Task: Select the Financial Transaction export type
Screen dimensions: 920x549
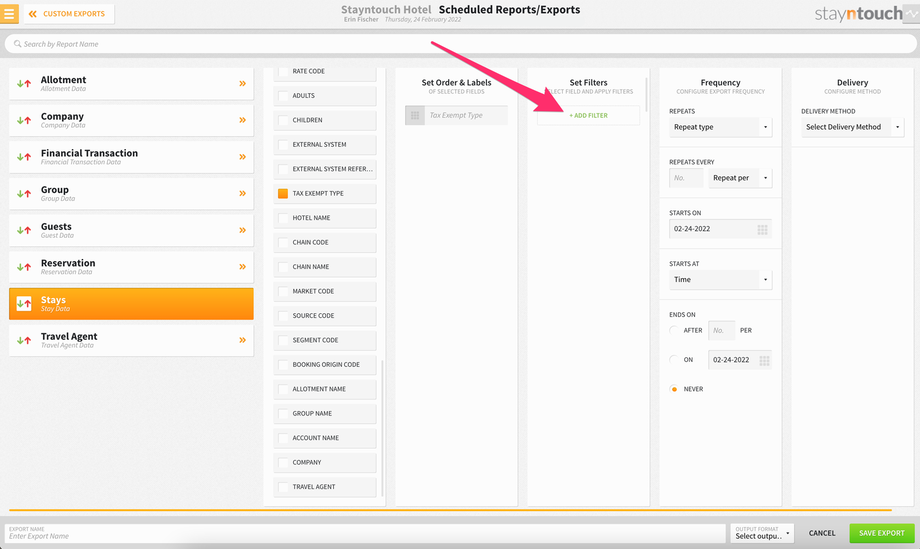Action: 131,157
